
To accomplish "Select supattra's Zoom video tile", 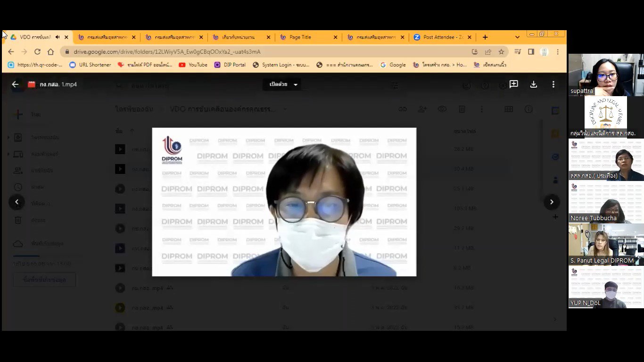I will coord(606,74).
